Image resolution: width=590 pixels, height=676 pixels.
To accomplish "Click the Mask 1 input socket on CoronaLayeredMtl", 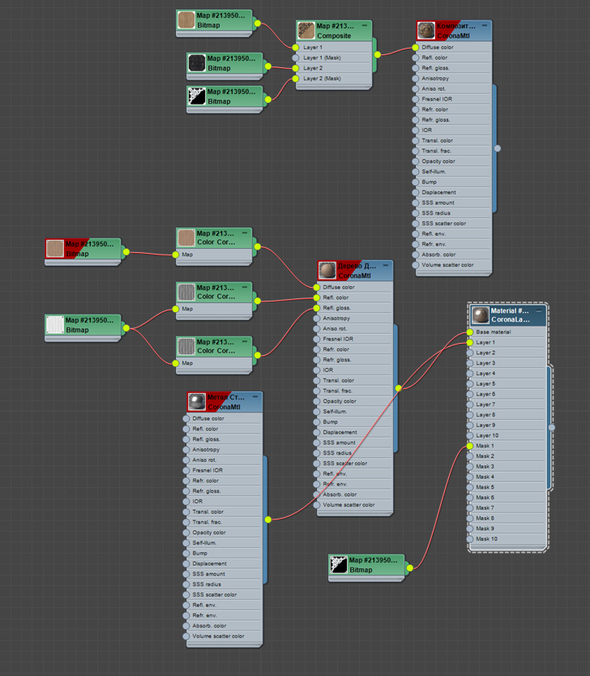I will pyautogui.click(x=470, y=446).
